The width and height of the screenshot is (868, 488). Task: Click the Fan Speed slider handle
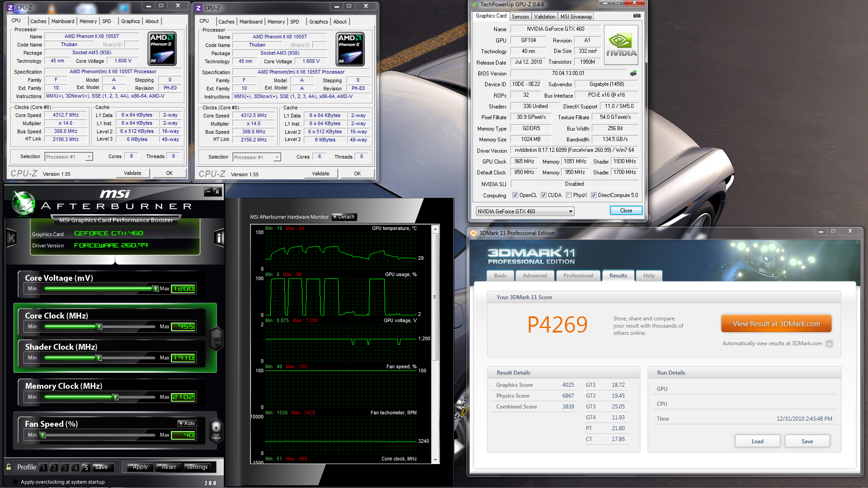[43, 435]
